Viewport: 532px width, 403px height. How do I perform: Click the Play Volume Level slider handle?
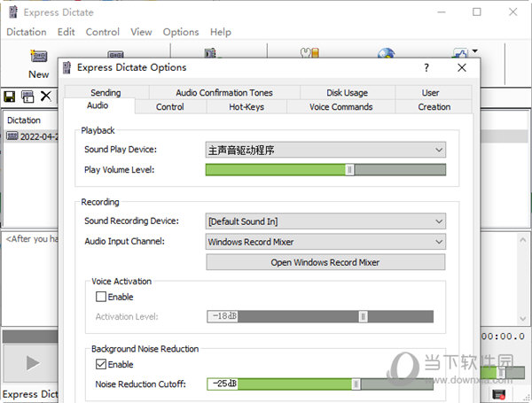[349, 170]
